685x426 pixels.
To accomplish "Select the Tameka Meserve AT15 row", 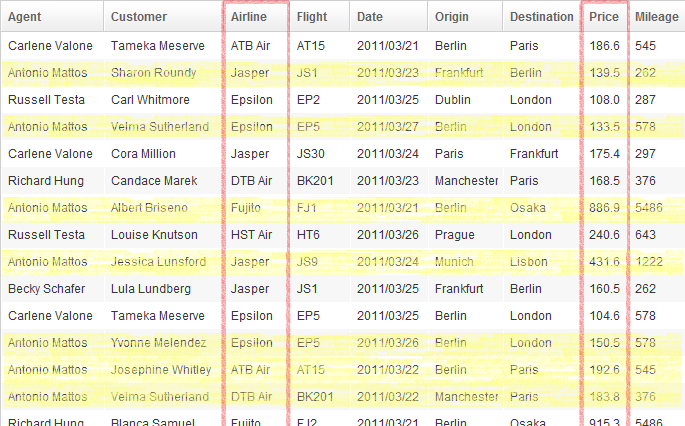I will click(343, 45).
